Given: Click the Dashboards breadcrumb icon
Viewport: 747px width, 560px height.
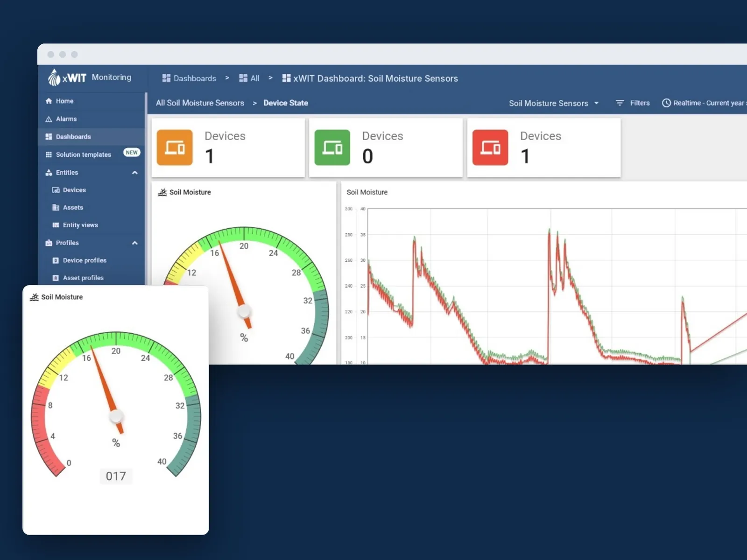Looking at the screenshot, I should coord(166,78).
